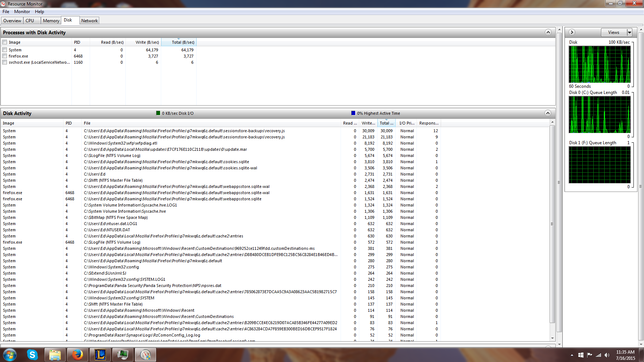The width and height of the screenshot is (644, 362).
Task: Sort Disk Activity by Response column
Action: 429,123
